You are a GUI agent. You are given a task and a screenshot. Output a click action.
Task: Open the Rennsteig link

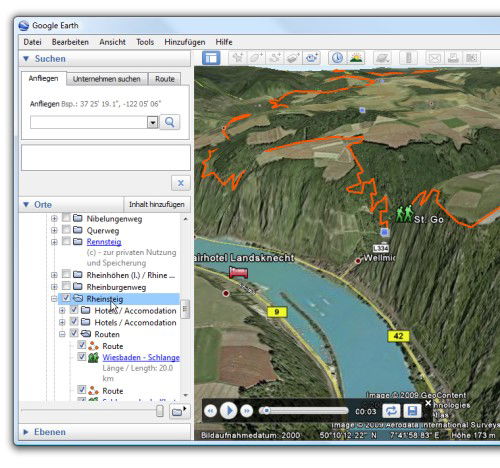pyautogui.click(x=104, y=242)
